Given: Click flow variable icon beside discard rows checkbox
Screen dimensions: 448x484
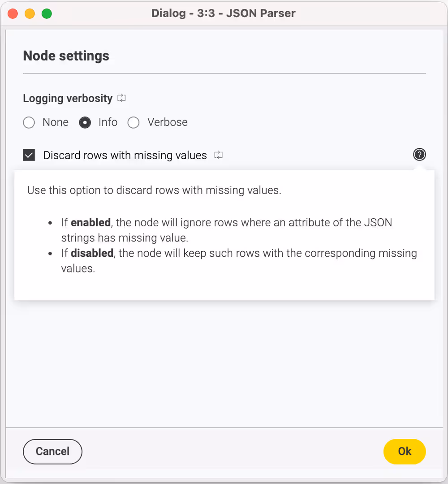Looking at the screenshot, I should [x=218, y=155].
